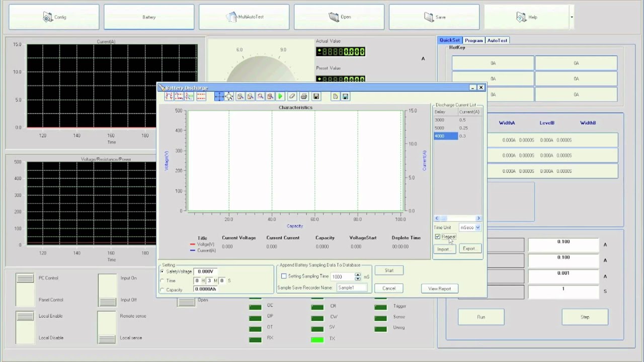Image resolution: width=644 pixels, height=362 pixels.
Task: Open the Battery function button
Action: point(149,17)
